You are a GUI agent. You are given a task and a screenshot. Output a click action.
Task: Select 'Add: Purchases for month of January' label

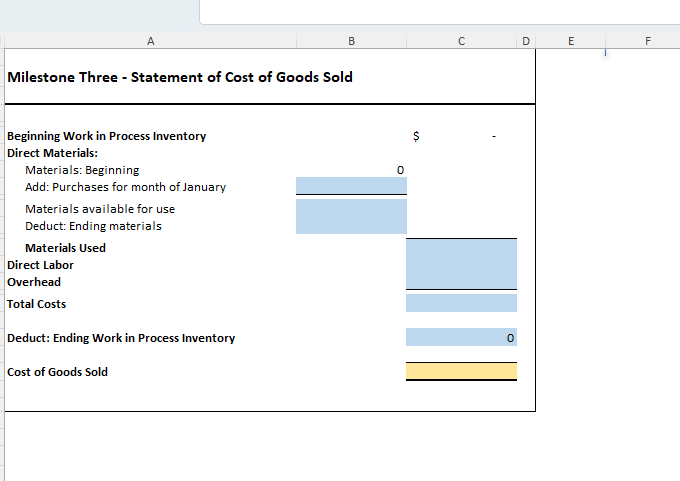click(x=126, y=187)
